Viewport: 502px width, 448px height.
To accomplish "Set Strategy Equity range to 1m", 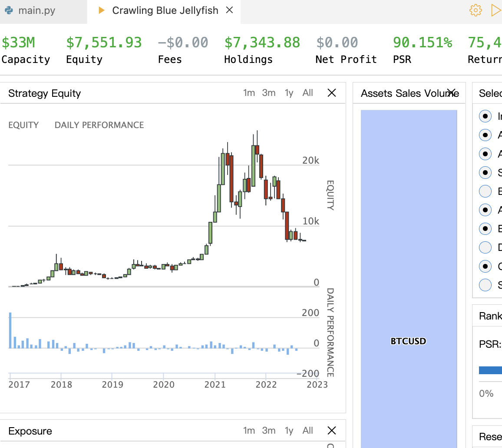I will click(249, 93).
